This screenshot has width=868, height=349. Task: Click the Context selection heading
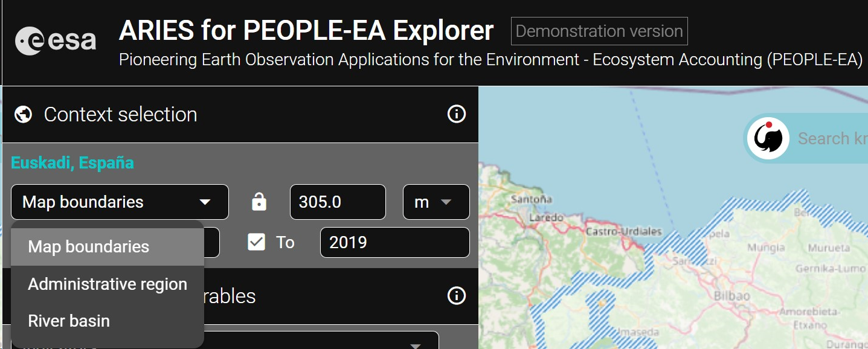click(121, 114)
